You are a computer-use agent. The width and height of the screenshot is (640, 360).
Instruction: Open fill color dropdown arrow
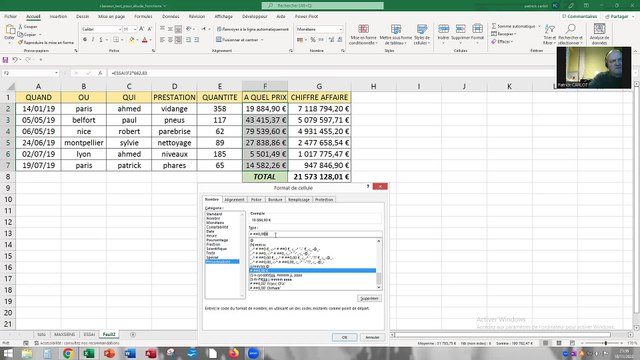tap(137, 40)
